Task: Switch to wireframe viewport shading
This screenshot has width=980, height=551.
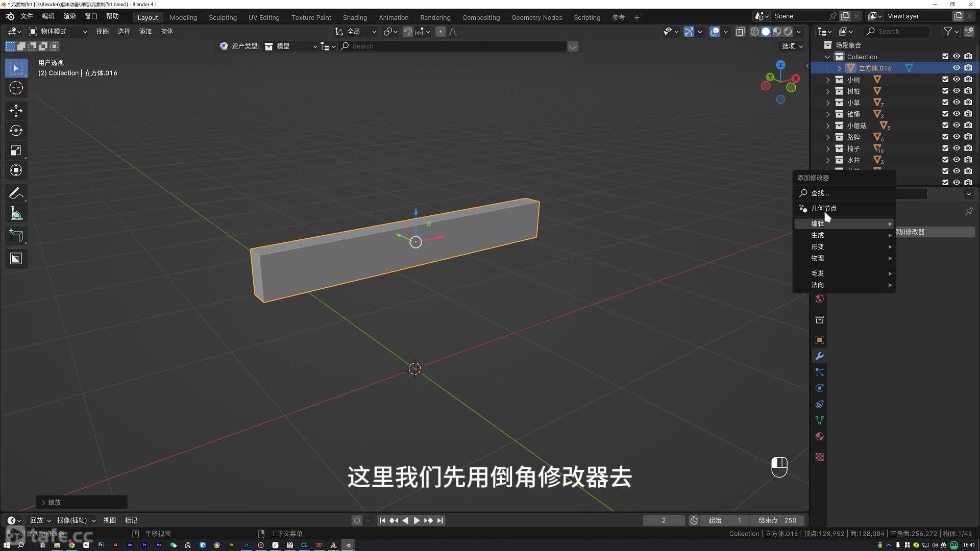Action: pos(754,32)
